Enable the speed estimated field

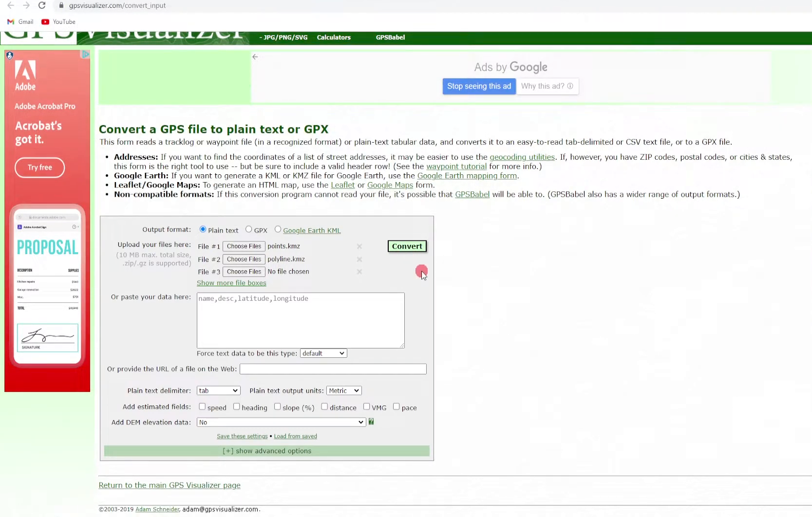click(x=202, y=406)
